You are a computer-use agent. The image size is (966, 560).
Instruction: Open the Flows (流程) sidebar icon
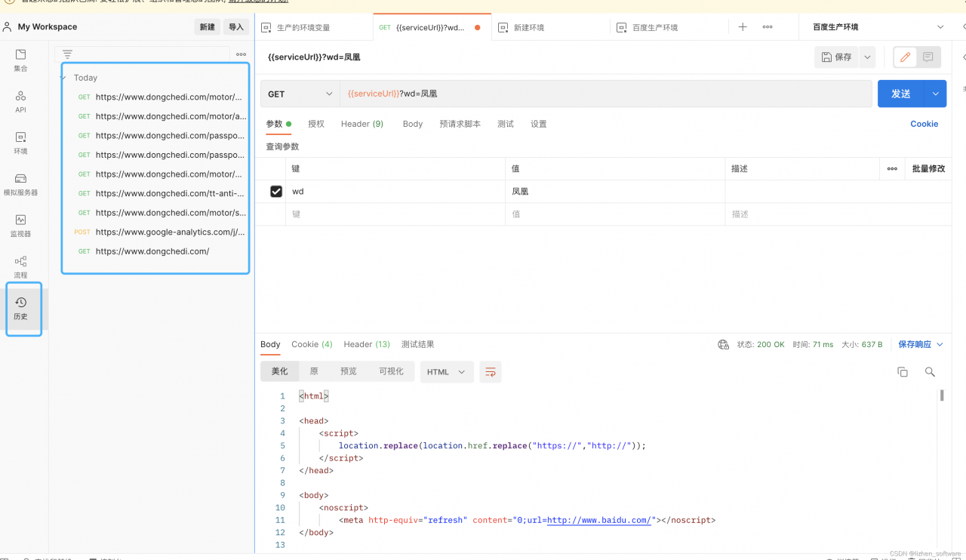tap(20, 267)
